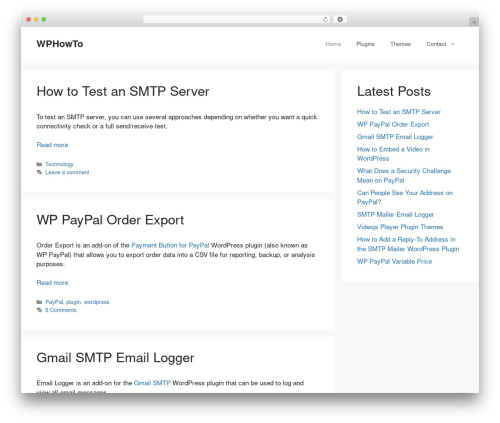
Task: Go to Home in navigation
Action: click(333, 44)
